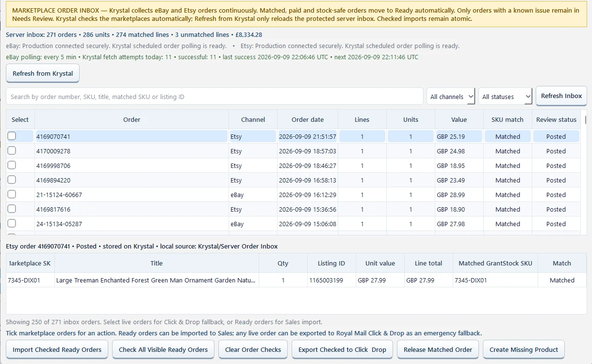This screenshot has height=364, width=592.
Task: Click the eBay channel cell for order 21-15124-60667
Action: pos(253,195)
